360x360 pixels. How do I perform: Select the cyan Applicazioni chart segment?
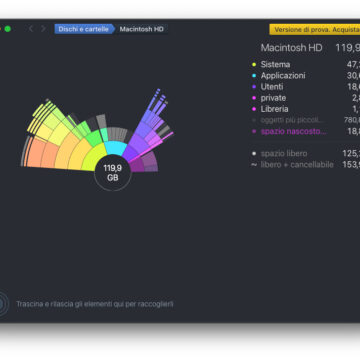coord(115,148)
